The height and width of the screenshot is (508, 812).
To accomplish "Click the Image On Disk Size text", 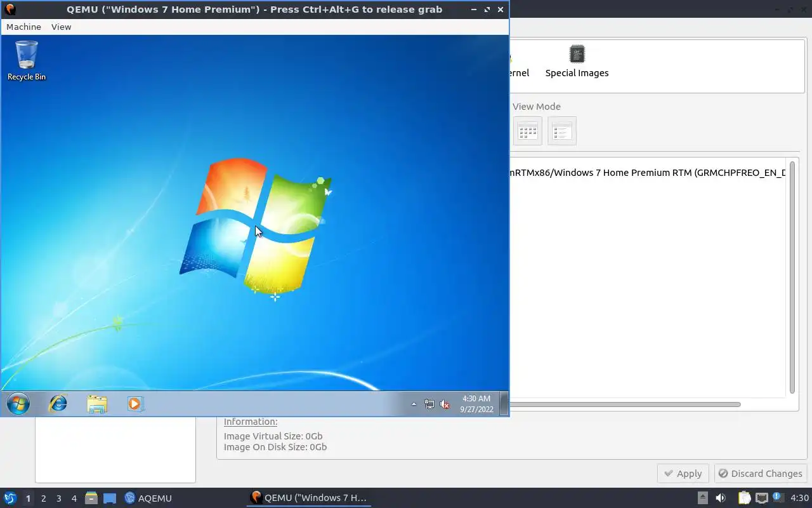I will [x=275, y=447].
